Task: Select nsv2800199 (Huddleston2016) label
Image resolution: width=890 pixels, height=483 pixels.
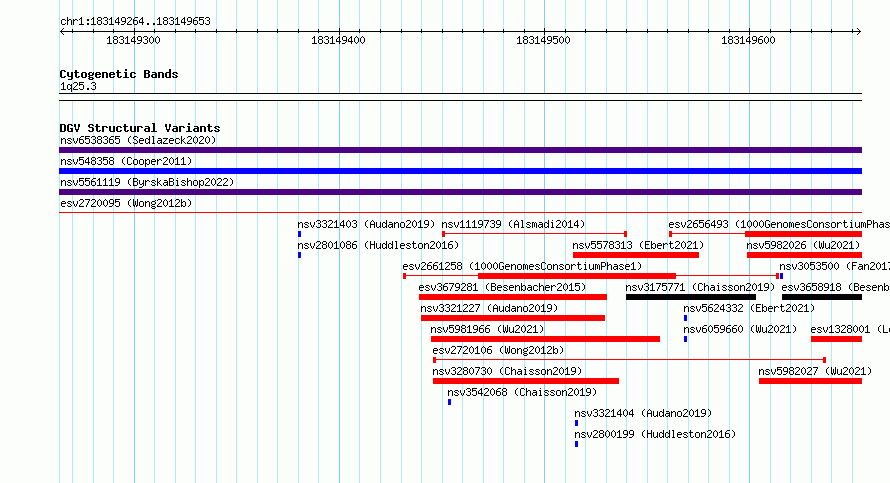Action: pos(655,434)
